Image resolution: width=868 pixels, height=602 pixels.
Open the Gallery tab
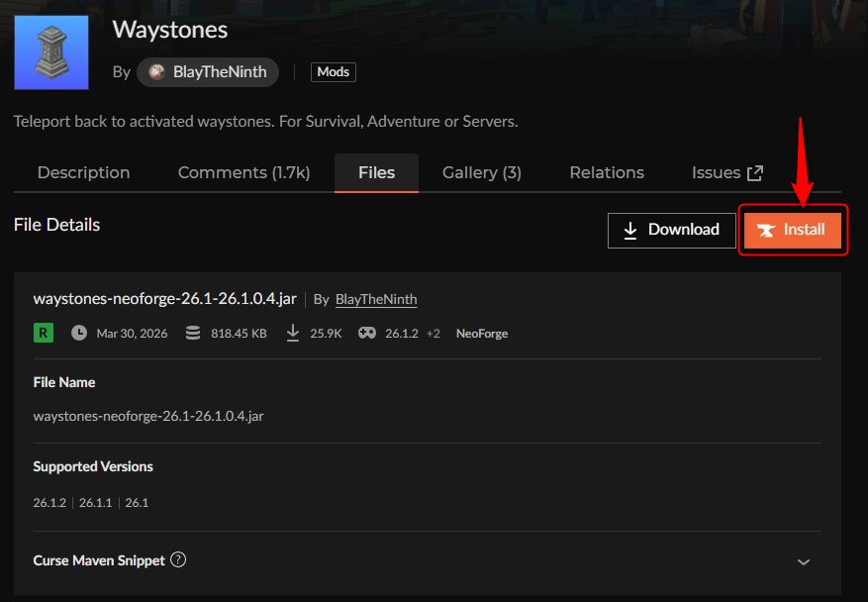click(x=481, y=172)
